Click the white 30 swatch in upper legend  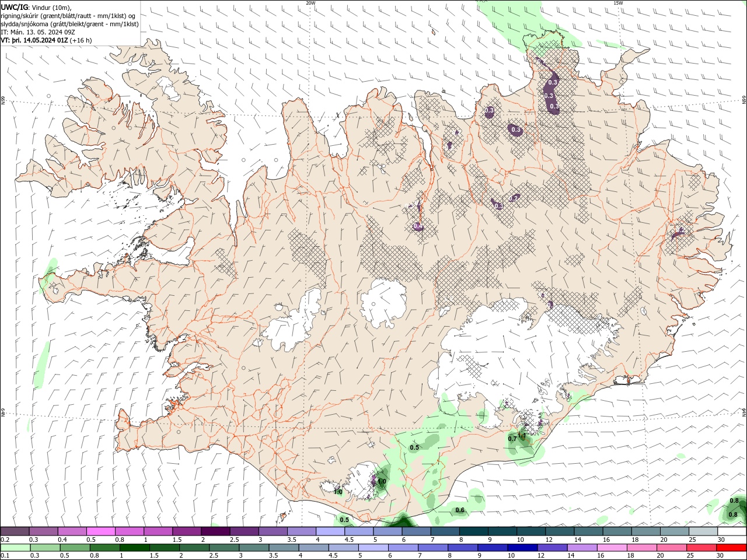(731, 531)
